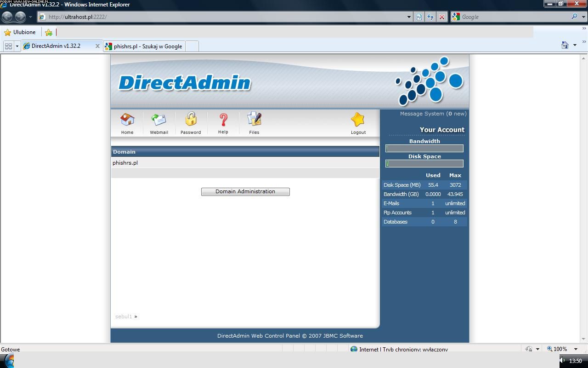Viewport: 588px width, 368px height.
Task: Click the browser Back arrow button
Action: click(x=7, y=17)
